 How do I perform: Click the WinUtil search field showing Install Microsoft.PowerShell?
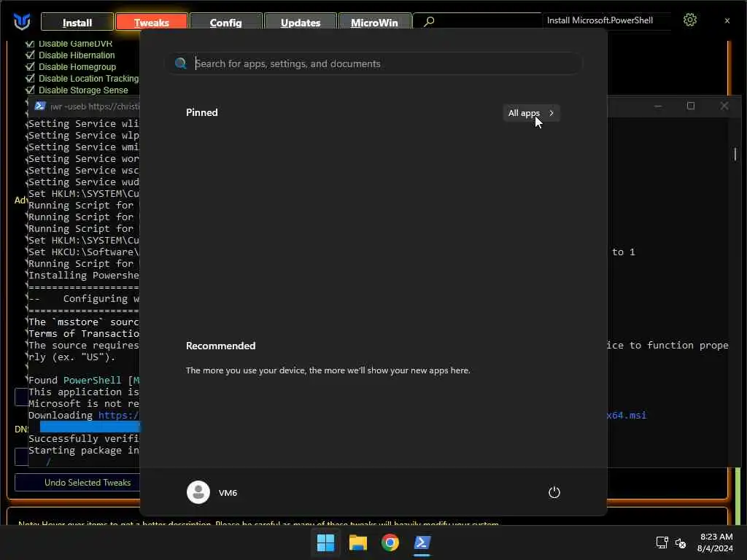click(x=606, y=20)
